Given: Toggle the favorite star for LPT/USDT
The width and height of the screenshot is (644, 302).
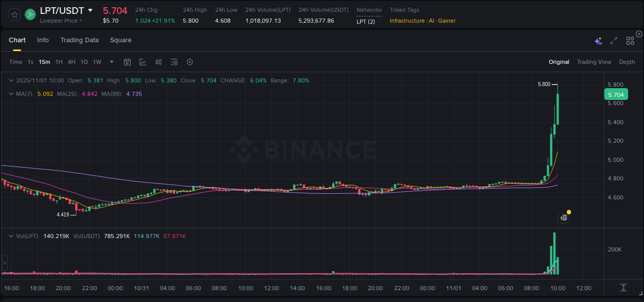Looking at the screenshot, I should click(x=14, y=14).
